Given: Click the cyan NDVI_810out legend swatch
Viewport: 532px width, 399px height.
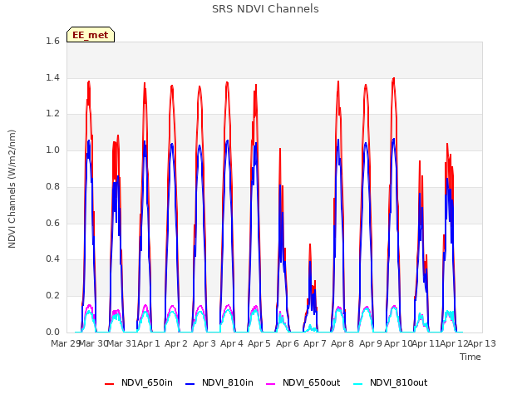Looking at the screenshot, I should click(358, 384).
